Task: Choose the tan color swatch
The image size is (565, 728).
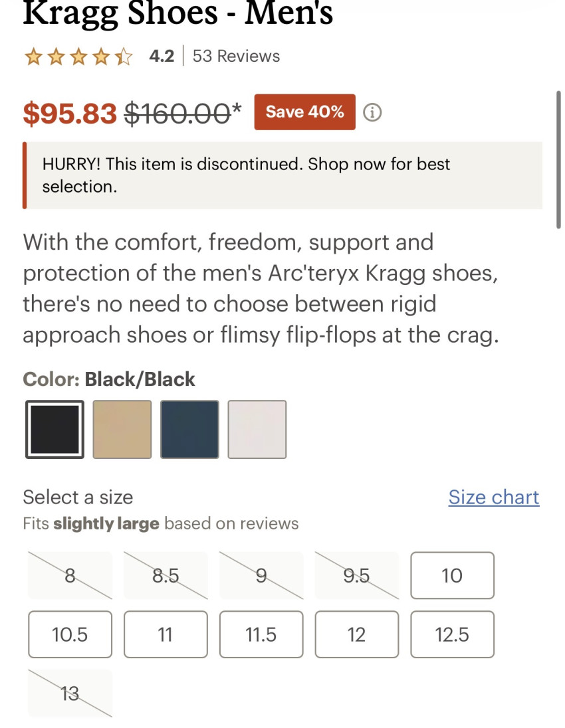Action: [122, 429]
